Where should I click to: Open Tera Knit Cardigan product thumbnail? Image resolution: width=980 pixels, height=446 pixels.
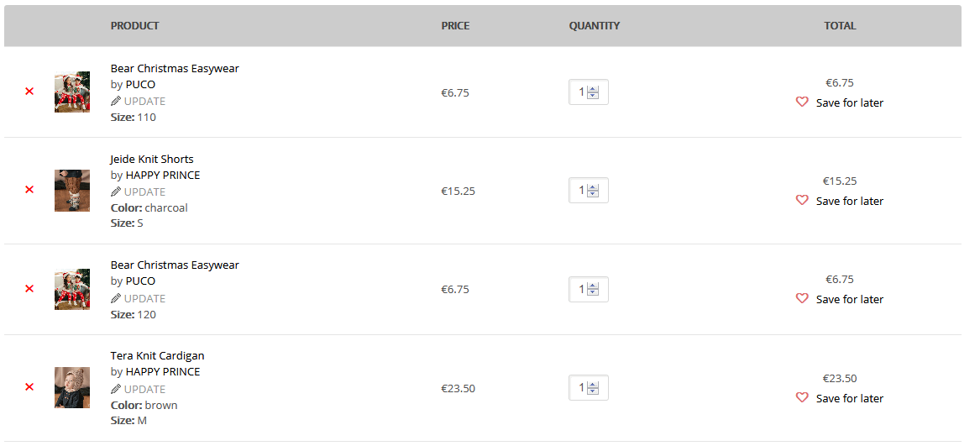(x=72, y=387)
